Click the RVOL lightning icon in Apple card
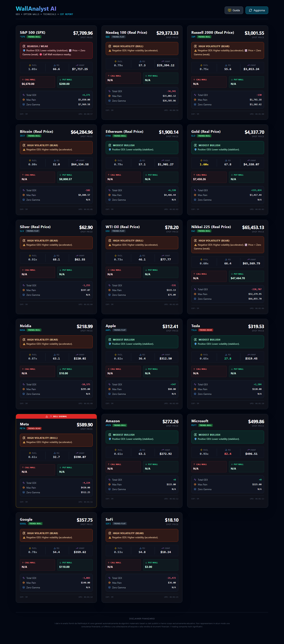284x644 pixels. (116, 355)
